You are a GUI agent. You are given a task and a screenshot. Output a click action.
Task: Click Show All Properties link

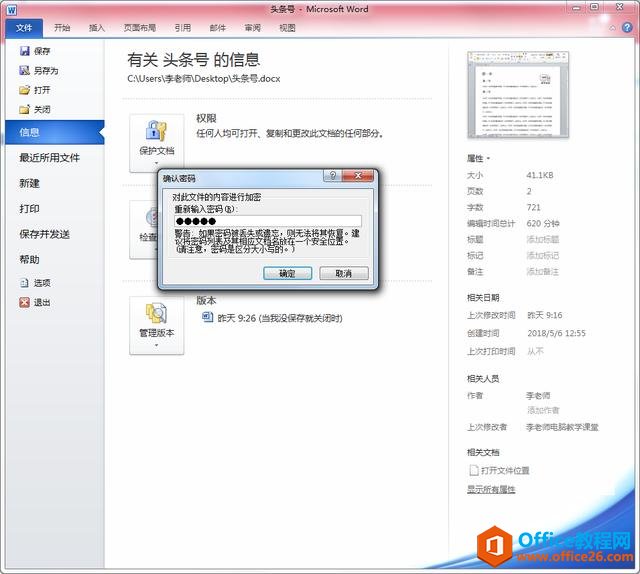pos(491,489)
